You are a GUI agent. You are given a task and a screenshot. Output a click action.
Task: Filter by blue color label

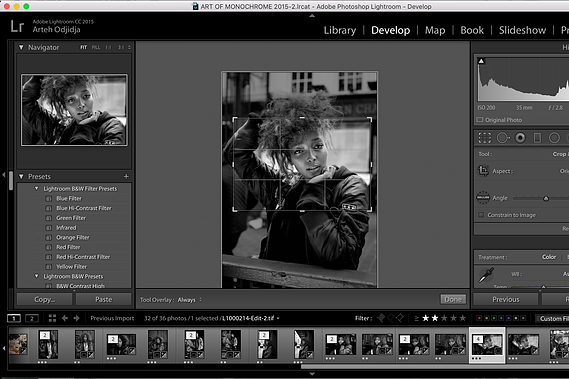[501, 318]
